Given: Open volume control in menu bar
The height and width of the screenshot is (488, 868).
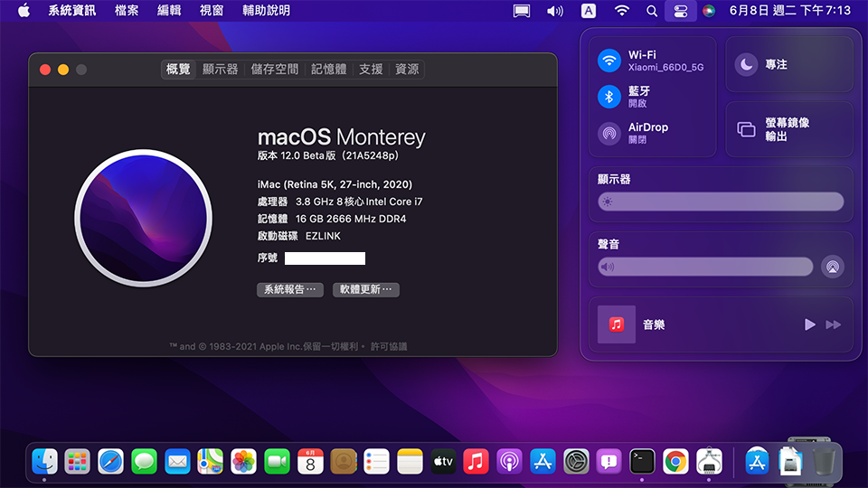Looking at the screenshot, I should pyautogui.click(x=554, y=11).
